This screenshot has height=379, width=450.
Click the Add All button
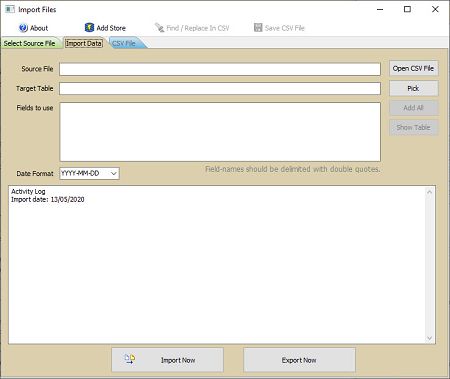point(413,108)
